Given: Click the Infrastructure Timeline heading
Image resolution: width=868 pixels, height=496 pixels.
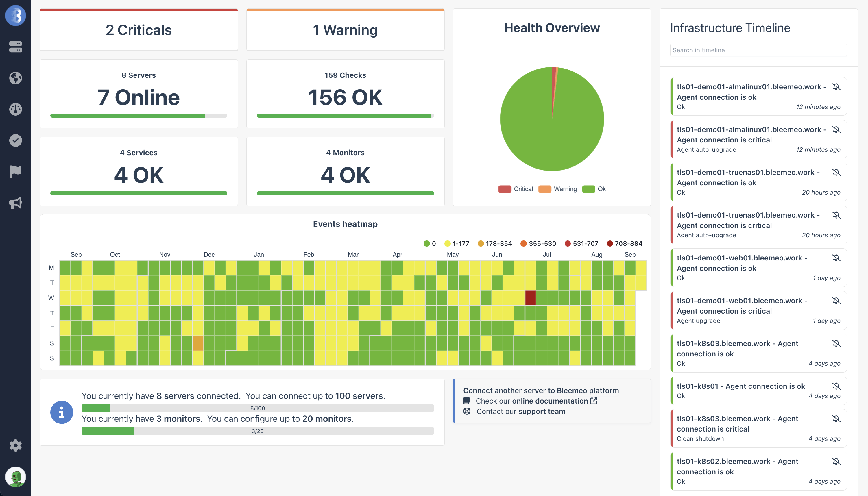Looking at the screenshot, I should [x=730, y=28].
